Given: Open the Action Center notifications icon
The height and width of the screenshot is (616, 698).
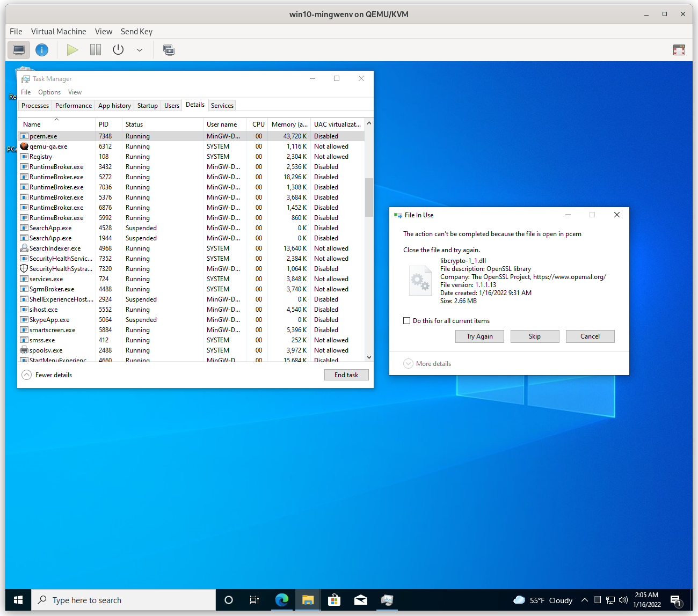Looking at the screenshot, I should (675, 600).
